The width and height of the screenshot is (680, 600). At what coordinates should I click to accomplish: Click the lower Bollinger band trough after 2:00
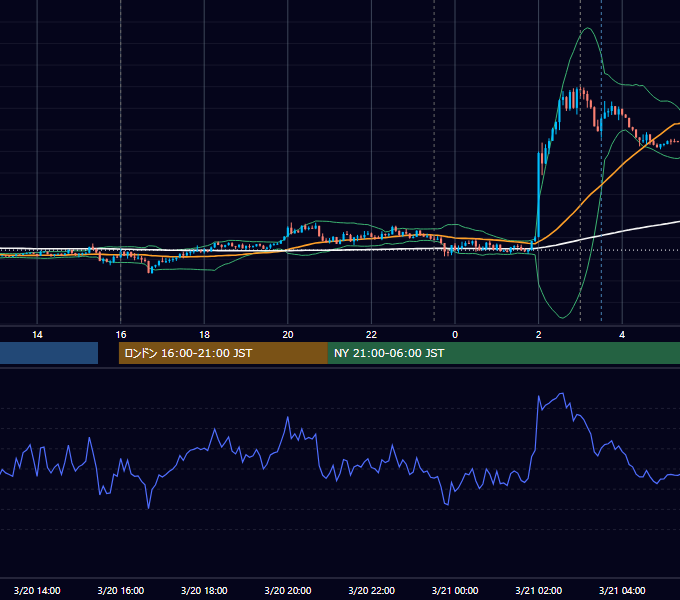(x=562, y=317)
